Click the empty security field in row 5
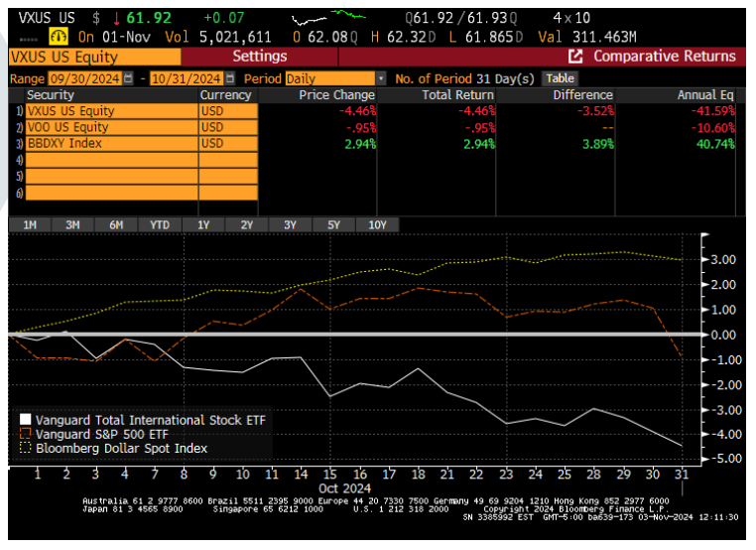 [x=111, y=176]
